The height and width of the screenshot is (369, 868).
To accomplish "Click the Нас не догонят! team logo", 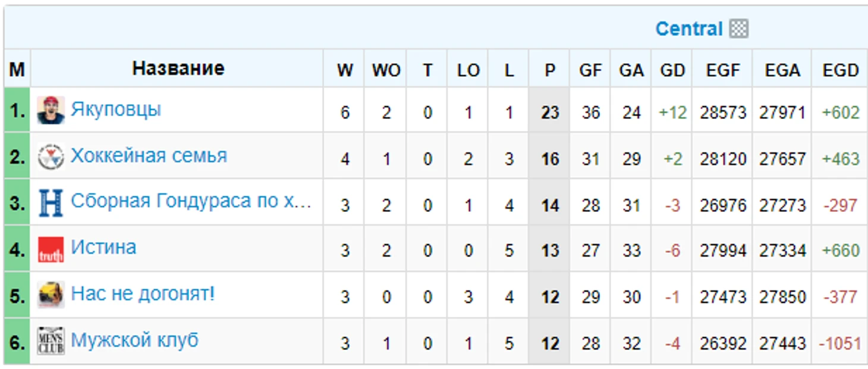I will 51,295.
